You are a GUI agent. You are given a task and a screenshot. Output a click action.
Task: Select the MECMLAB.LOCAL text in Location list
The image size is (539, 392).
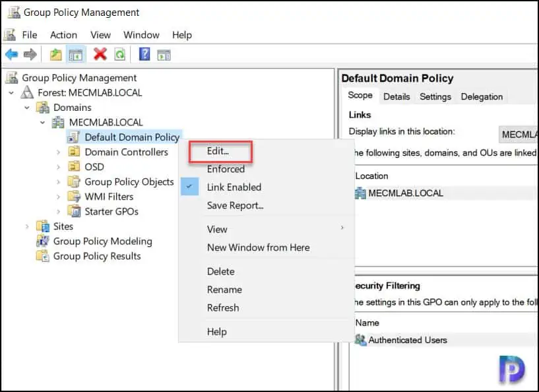[406, 193]
